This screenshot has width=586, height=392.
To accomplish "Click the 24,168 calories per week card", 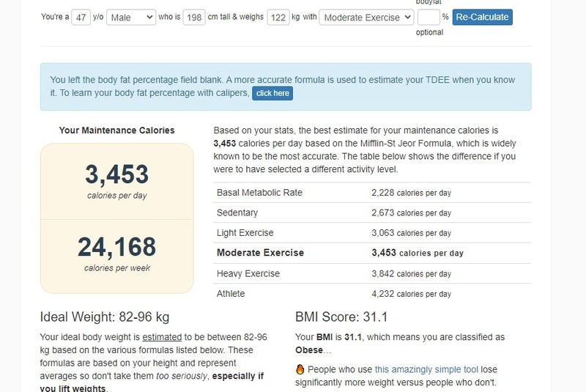I will (117, 252).
